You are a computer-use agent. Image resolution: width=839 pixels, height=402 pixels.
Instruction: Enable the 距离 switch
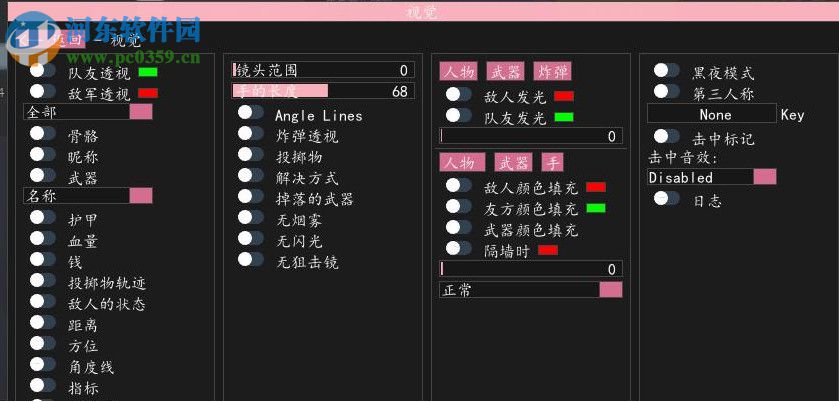click(x=43, y=322)
